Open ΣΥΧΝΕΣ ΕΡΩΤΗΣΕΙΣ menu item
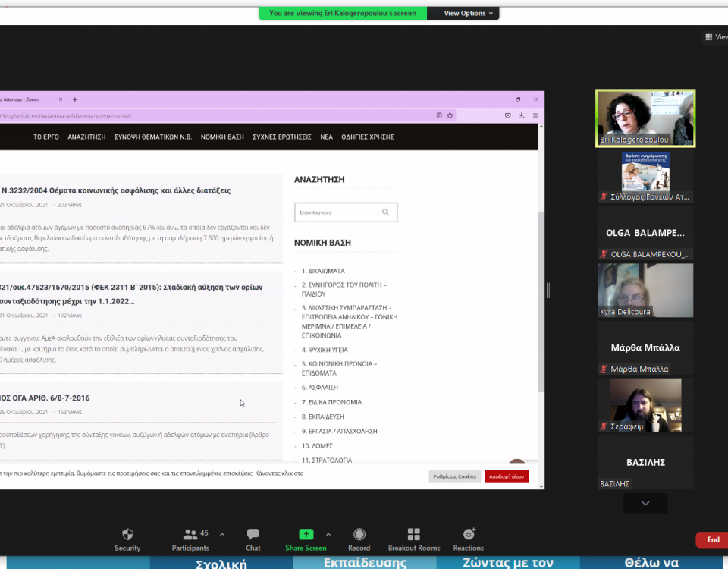Screen dimensions: 728x569 click(282, 137)
